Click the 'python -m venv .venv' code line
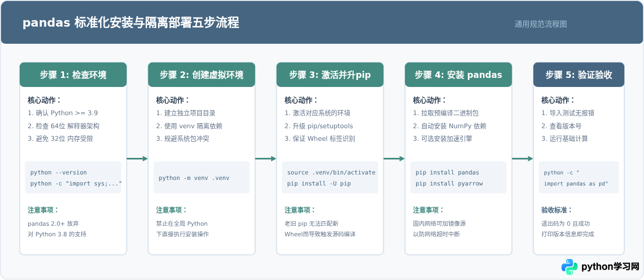The height and width of the screenshot is (280, 644). pyautogui.click(x=194, y=178)
